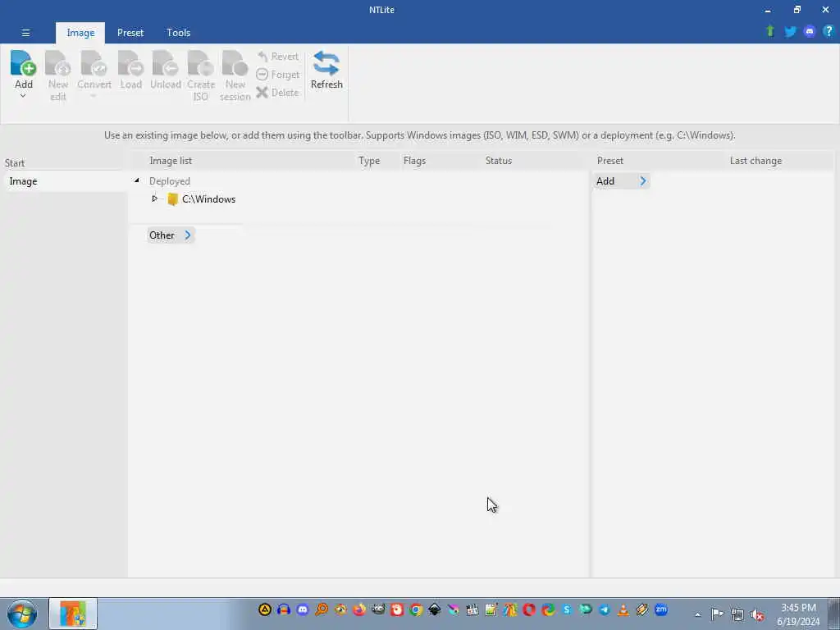
Task: Click the network tray icon
Action: (x=737, y=614)
